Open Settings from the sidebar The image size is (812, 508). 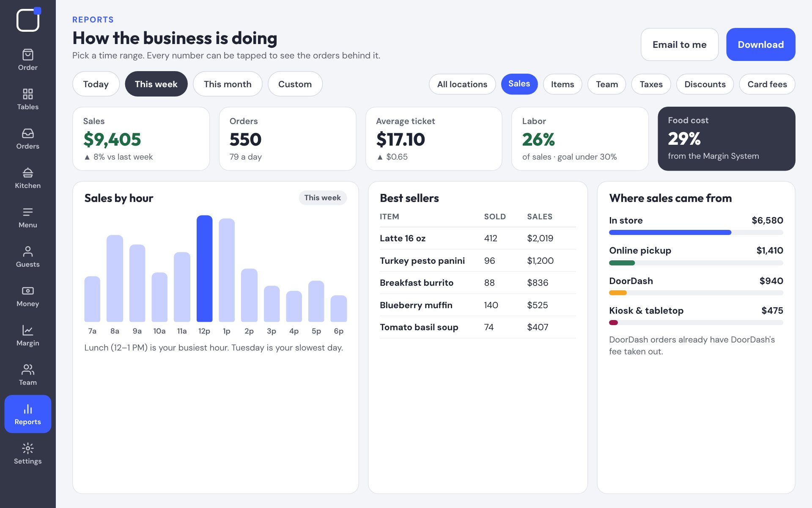tap(27, 453)
